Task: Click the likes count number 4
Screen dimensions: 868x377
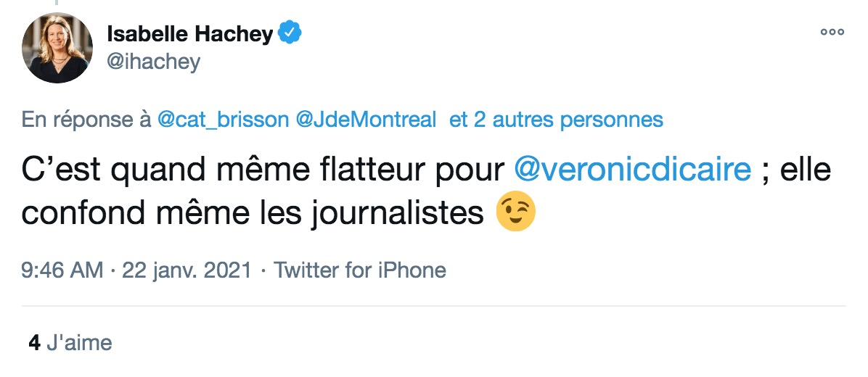Action: pos(34,343)
